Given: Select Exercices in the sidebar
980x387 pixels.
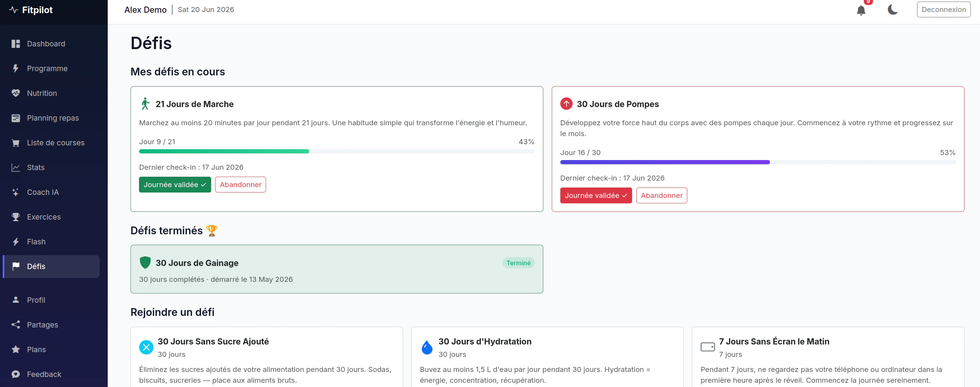Looking at the screenshot, I should tap(51, 217).
